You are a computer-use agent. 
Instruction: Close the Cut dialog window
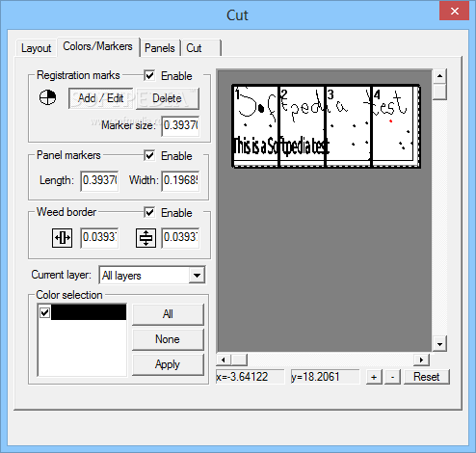point(454,12)
